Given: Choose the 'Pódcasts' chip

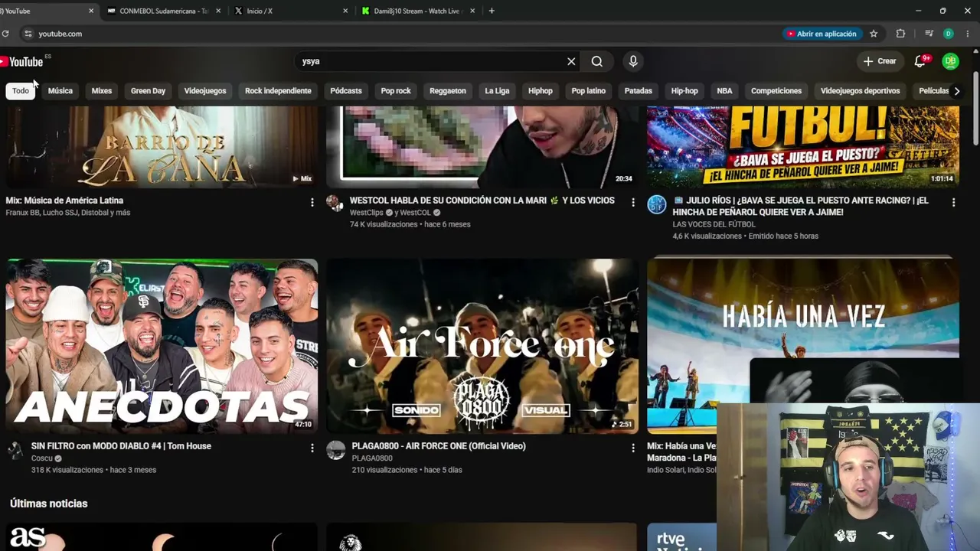Looking at the screenshot, I should click(x=346, y=91).
